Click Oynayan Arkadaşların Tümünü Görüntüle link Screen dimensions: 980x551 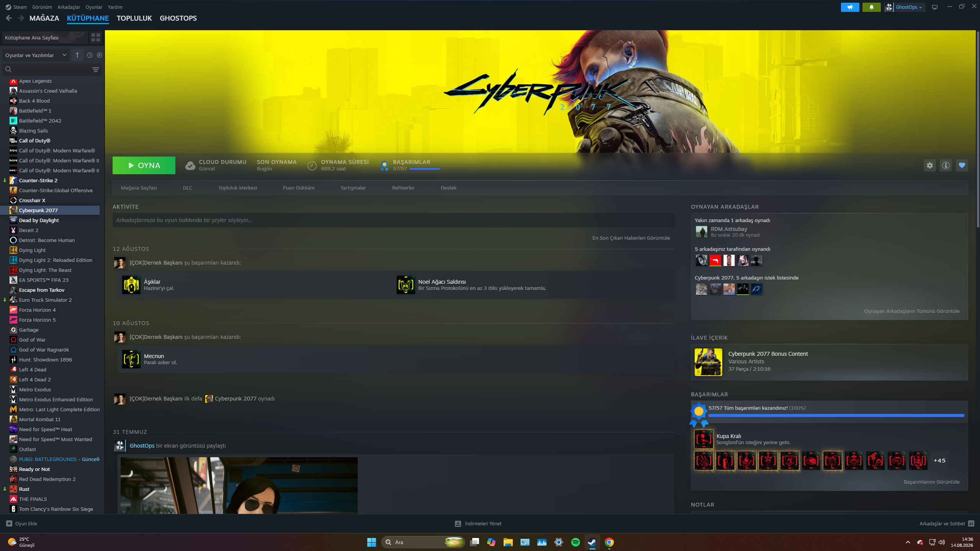(x=912, y=311)
